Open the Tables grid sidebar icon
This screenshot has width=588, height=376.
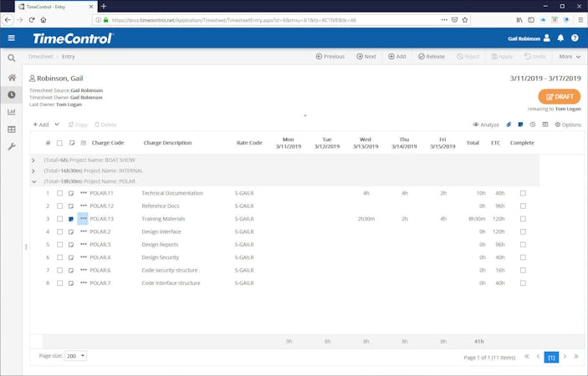pyautogui.click(x=12, y=130)
